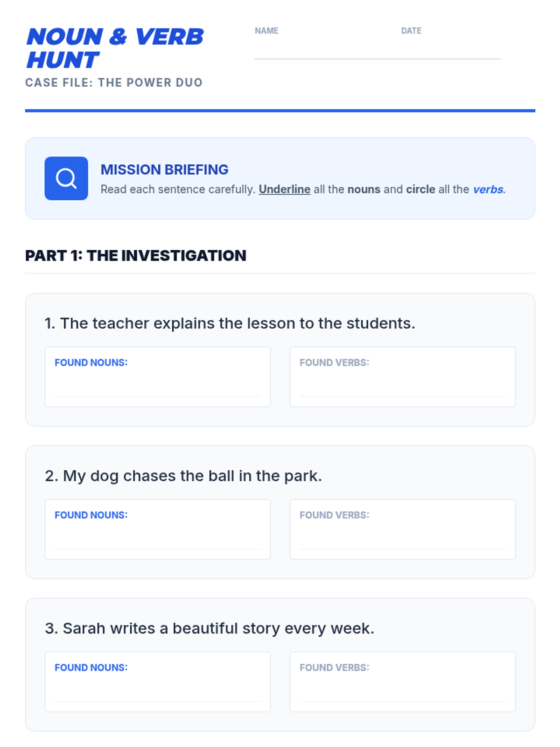Click the "Noun & Verb Hunt" title
560x747 pixels.
pyautogui.click(x=114, y=49)
